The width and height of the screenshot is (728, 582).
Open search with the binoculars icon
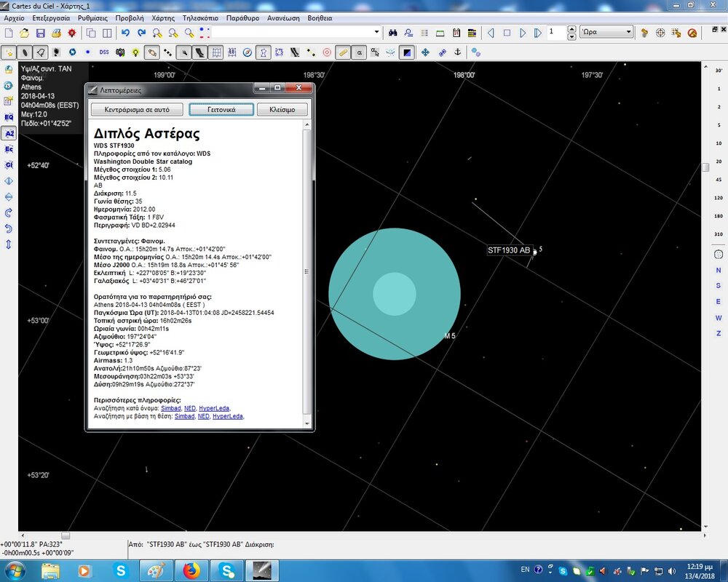pyautogui.click(x=392, y=33)
